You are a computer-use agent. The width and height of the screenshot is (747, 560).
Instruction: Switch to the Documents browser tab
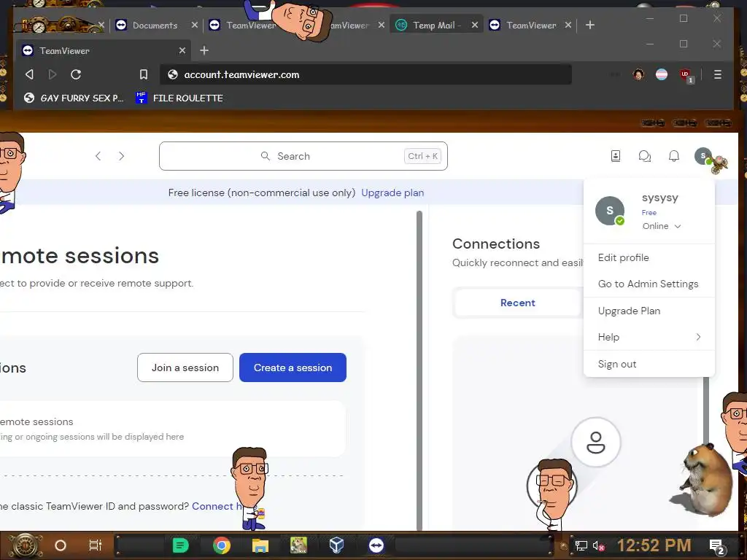click(x=156, y=26)
